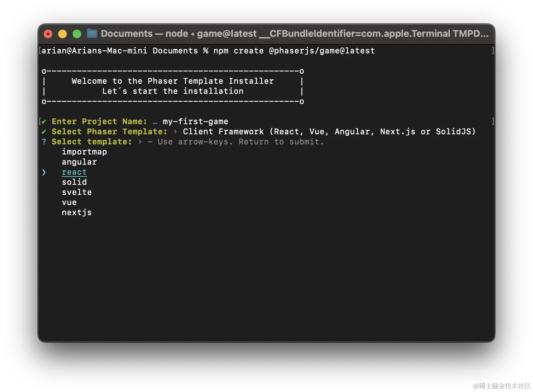
Task: Click the Client Framework template answer text
Action: (329, 132)
